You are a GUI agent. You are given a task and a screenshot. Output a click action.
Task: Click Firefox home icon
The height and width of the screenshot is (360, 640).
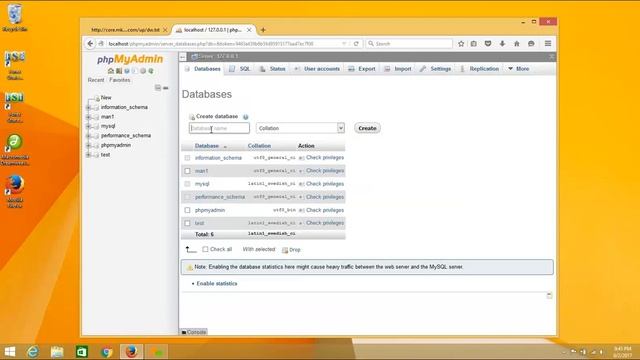(517, 44)
